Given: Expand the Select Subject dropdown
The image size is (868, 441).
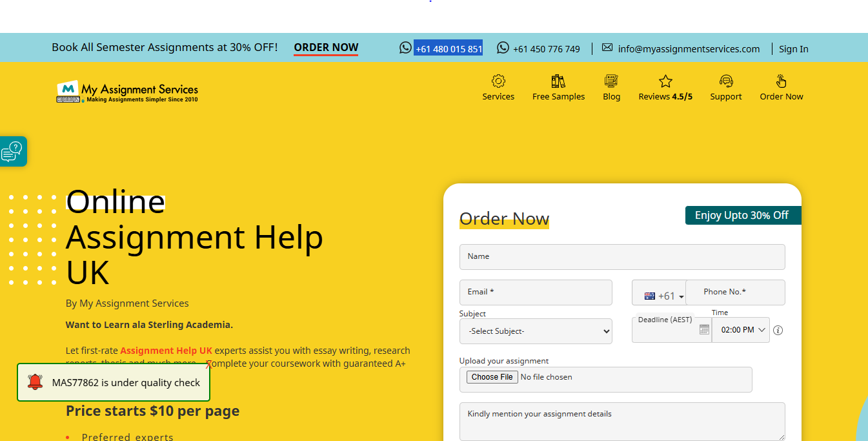Looking at the screenshot, I should 536,331.
